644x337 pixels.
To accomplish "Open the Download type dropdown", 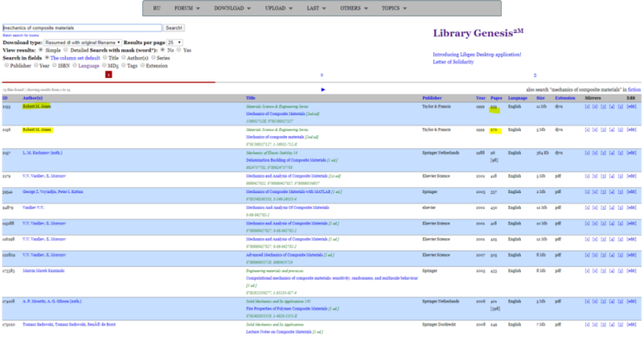I will (82, 42).
